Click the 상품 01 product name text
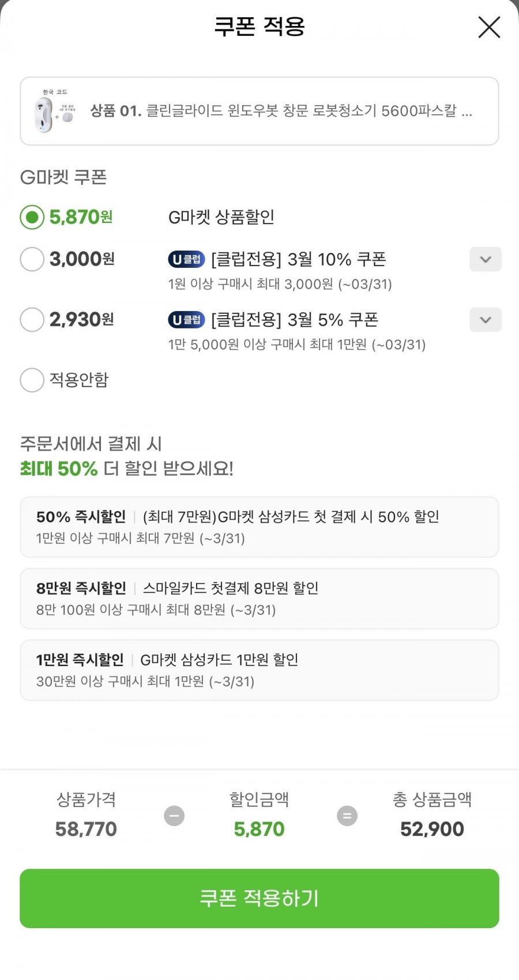The height and width of the screenshot is (980, 519). (x=281, y=111)
